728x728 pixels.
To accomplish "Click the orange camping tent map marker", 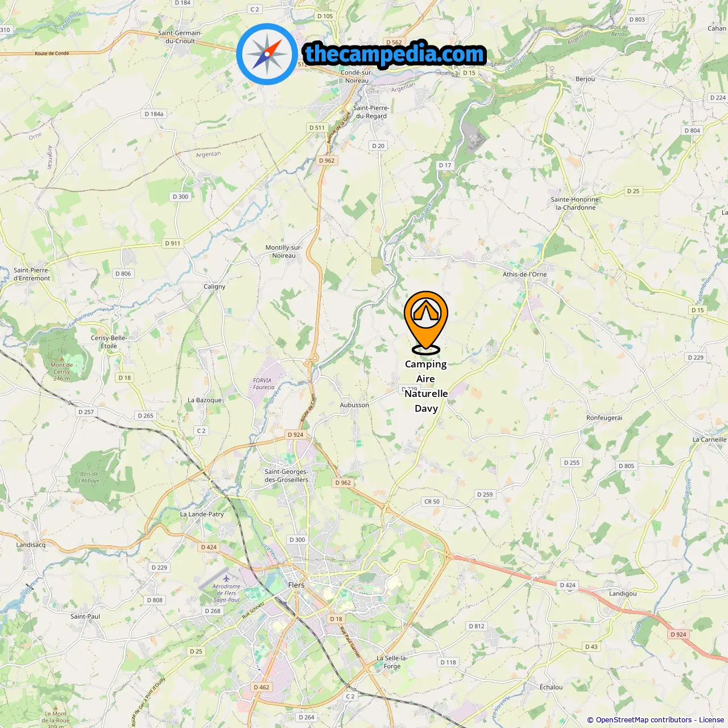I will click(x=426, y=322).
